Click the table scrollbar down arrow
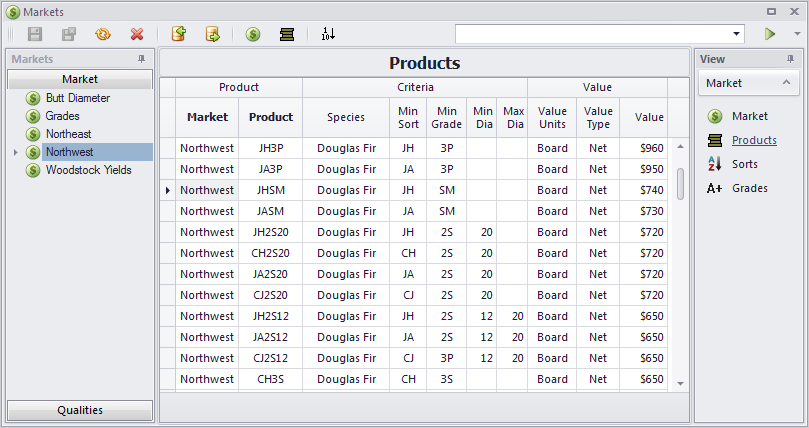 tap(681, 384)
